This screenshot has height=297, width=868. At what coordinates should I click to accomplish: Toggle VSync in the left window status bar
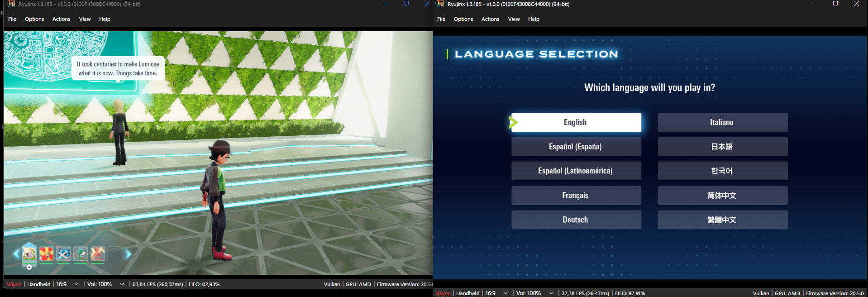tap(14, 284)
